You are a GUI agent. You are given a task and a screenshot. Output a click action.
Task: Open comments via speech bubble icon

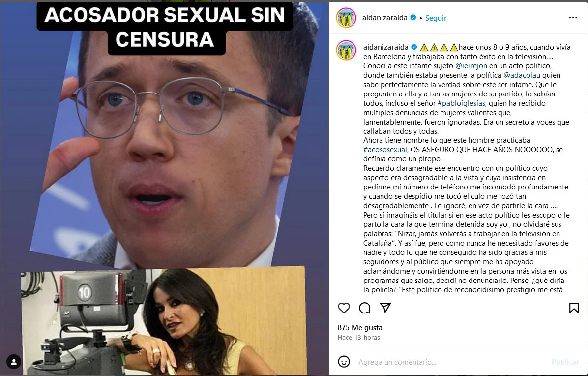coord(364,308)
